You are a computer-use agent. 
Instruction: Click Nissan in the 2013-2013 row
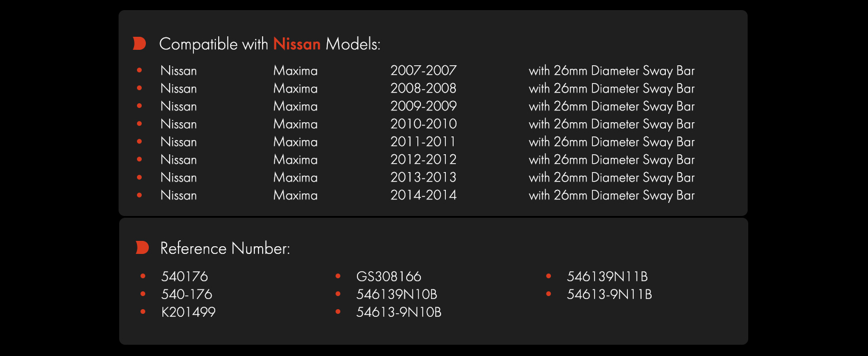coord(178,177)
